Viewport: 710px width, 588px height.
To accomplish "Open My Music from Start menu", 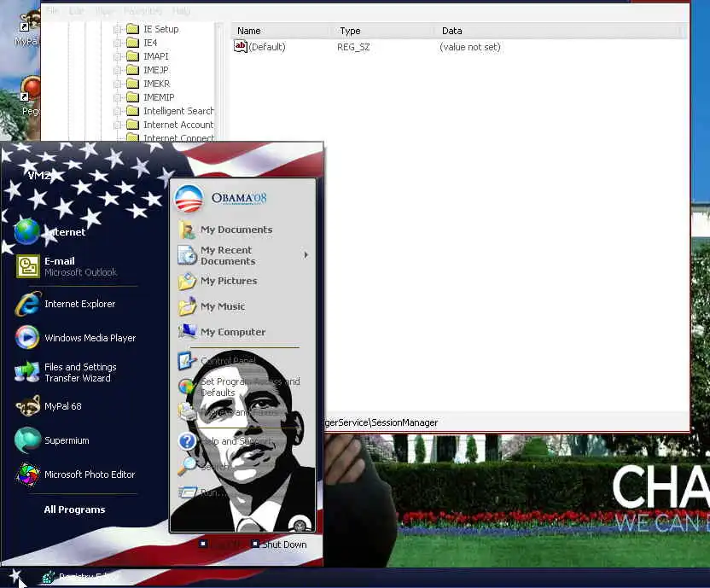I will (x=212, y=306).
